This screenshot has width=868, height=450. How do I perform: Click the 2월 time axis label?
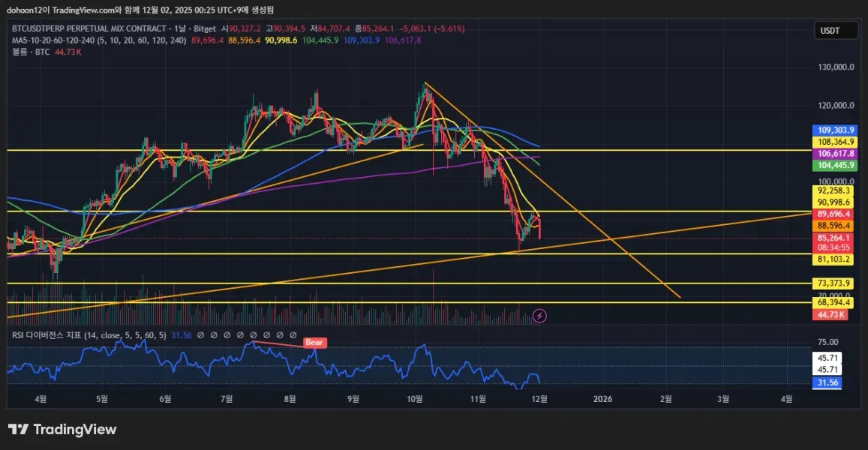[x=666, y=399]
